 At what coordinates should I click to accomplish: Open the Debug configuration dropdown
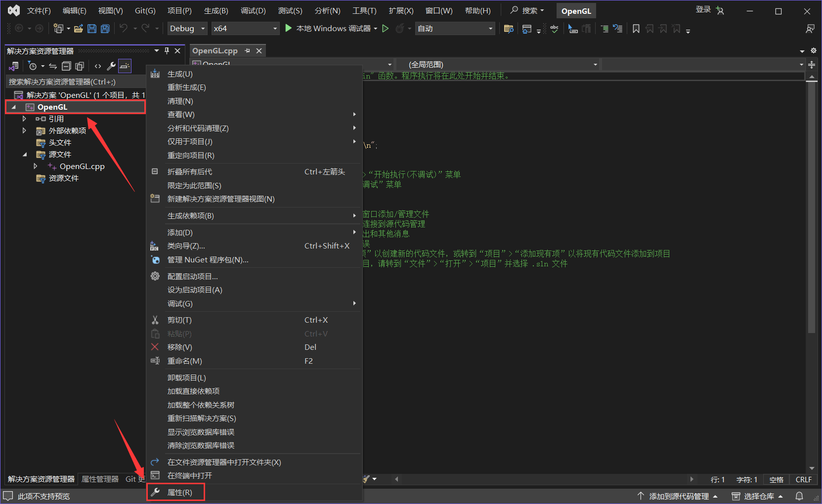click(x=187, y=29)
